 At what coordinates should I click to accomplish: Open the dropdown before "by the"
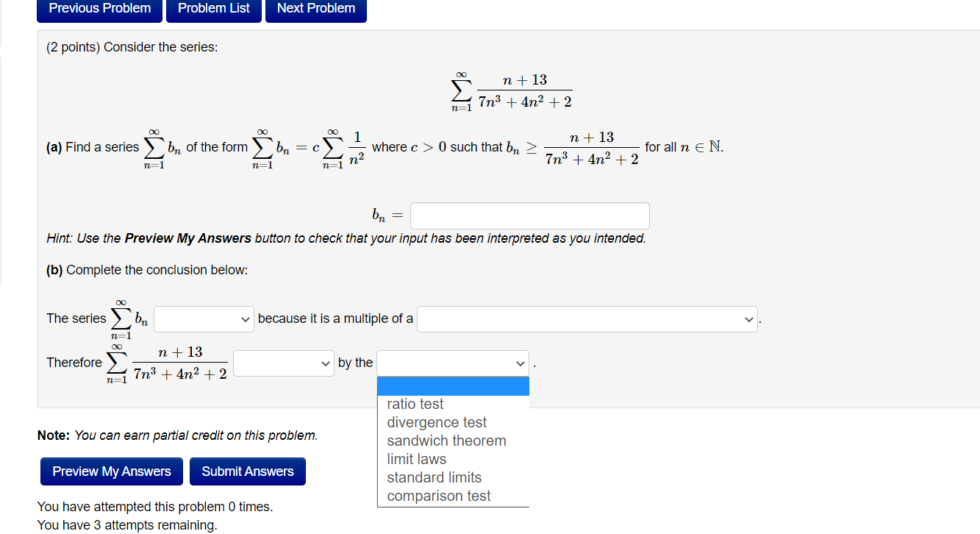(x=283, y=363)
